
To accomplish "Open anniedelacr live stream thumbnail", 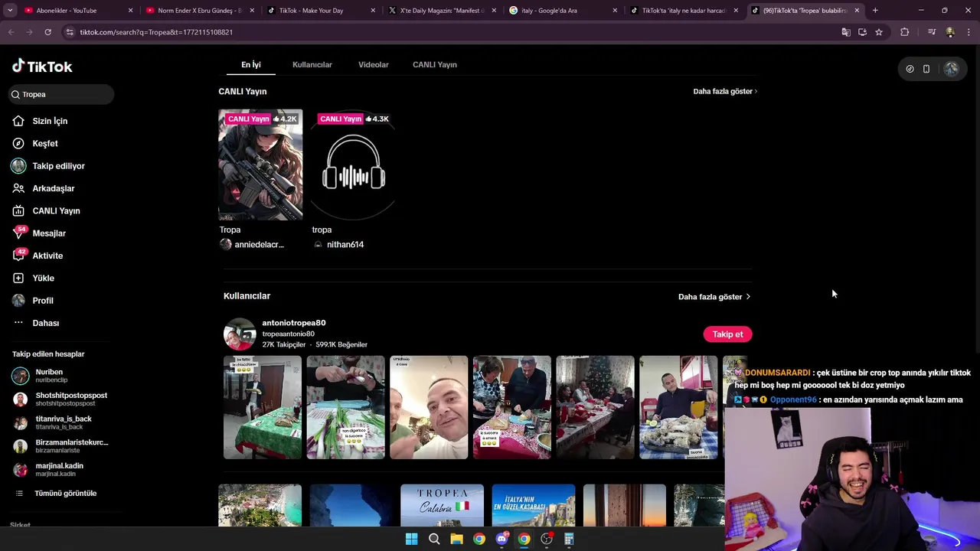I will (x=260, y=165).
